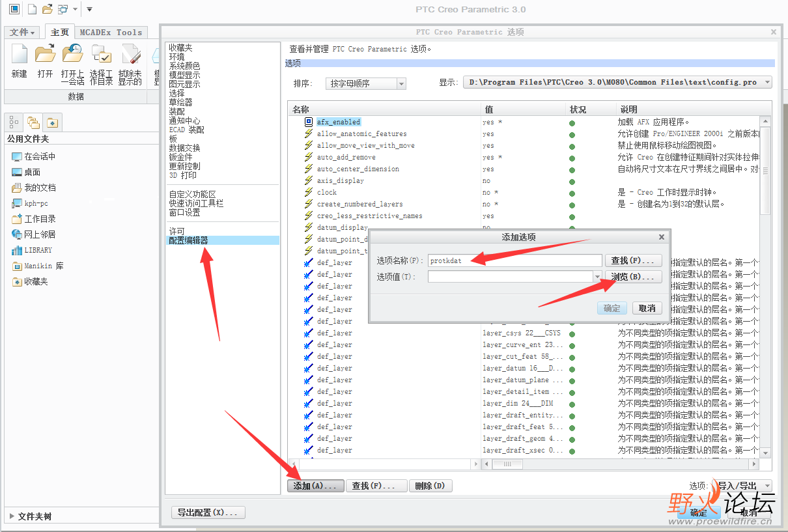Open 我的文档 folder
This screenshot has height=532, width=788.
click(x=34, y=188)
